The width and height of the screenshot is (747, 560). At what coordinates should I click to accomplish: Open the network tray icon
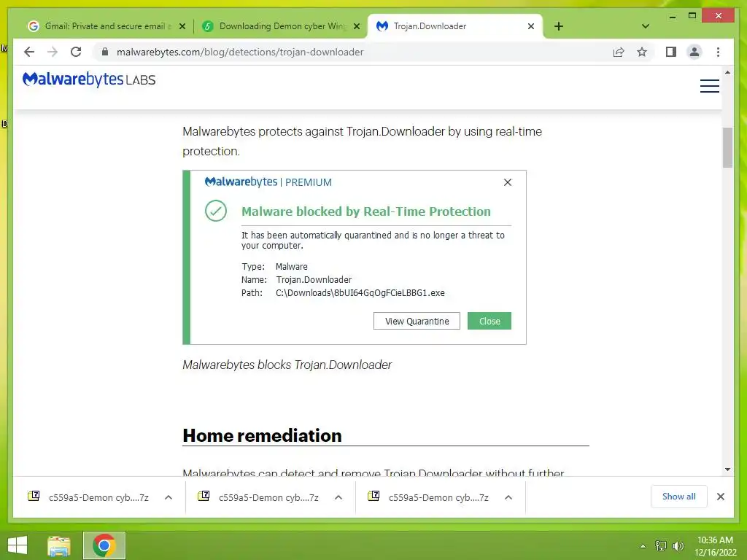click(x=661, y=545)
